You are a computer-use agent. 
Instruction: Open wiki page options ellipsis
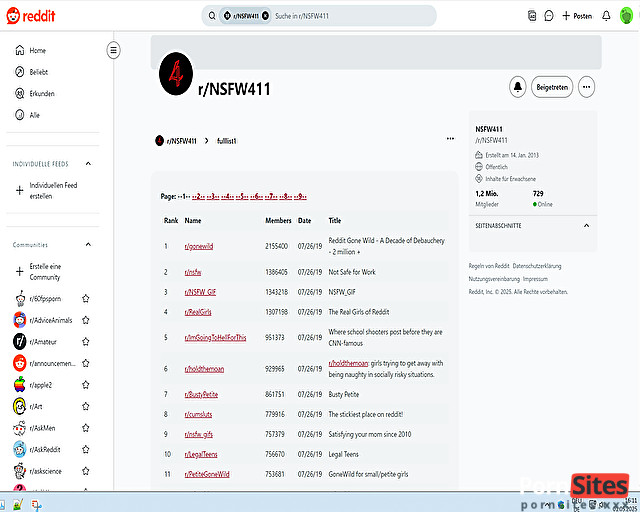click(450, 139)
